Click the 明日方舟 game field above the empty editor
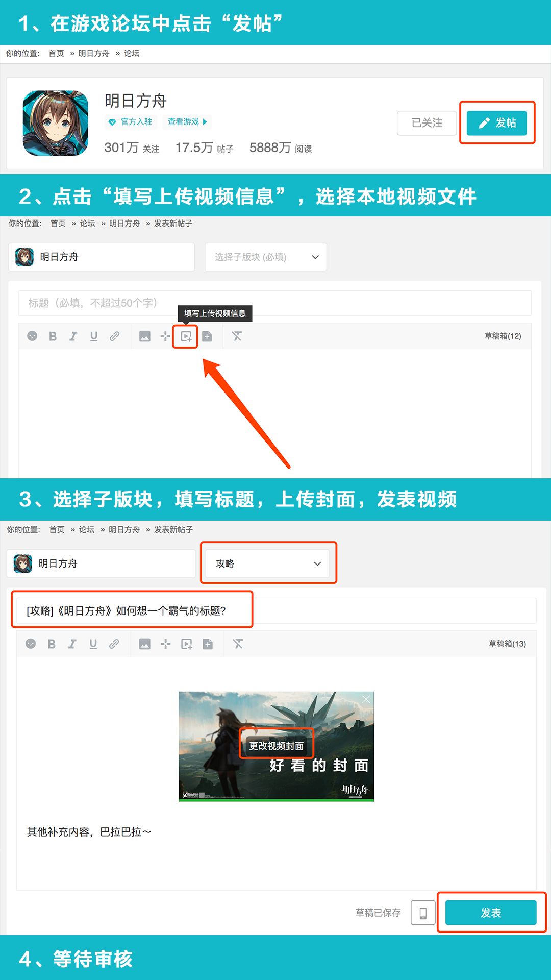 (102, 257)
